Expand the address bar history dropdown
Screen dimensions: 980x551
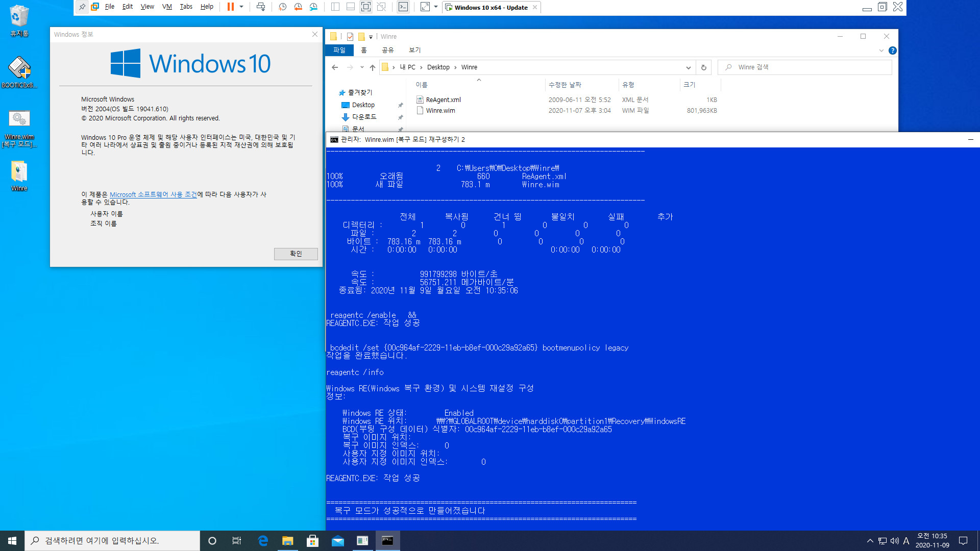(x=688, y=67)
